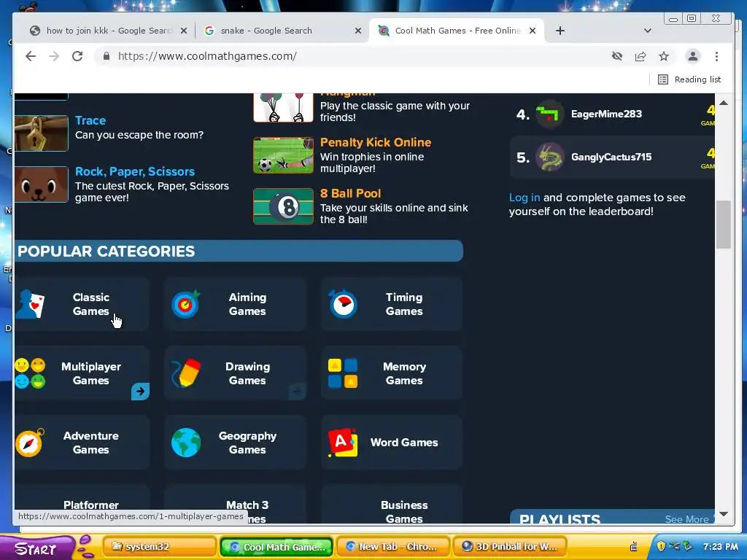Screen dimensions: 747x560
Task: Click the padlock site info icon
Action: 107,56
